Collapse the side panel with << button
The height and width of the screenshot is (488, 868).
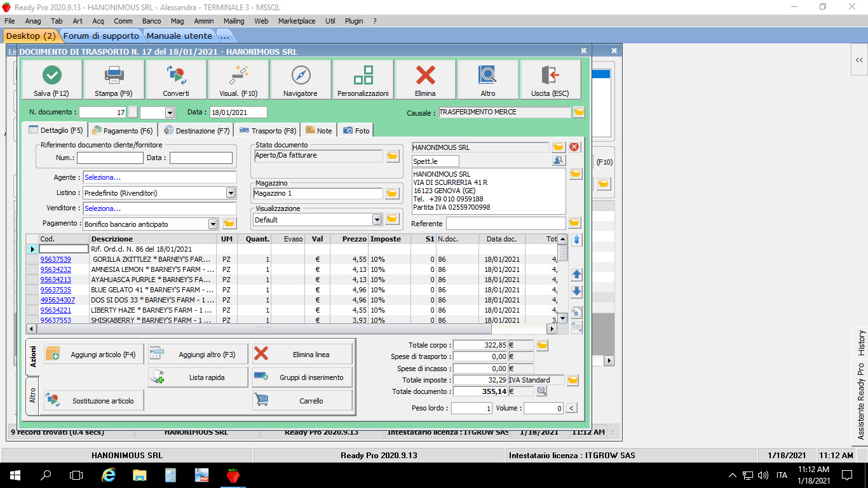859,60
